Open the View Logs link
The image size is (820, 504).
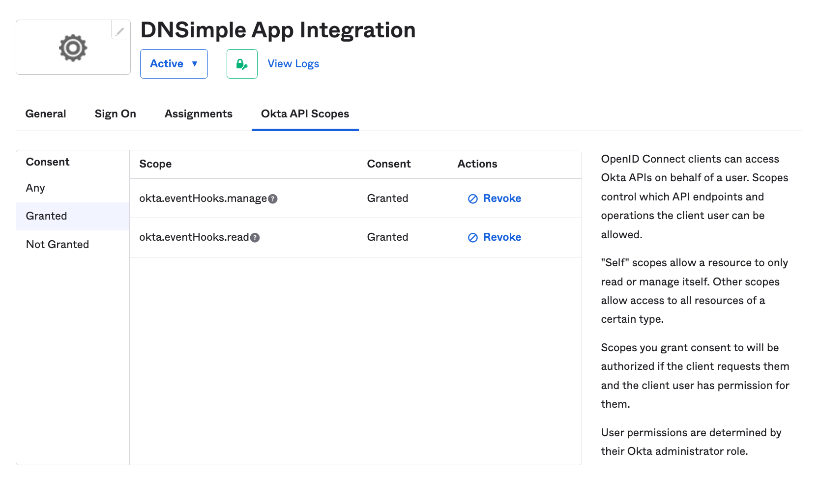tap(293, 64)
